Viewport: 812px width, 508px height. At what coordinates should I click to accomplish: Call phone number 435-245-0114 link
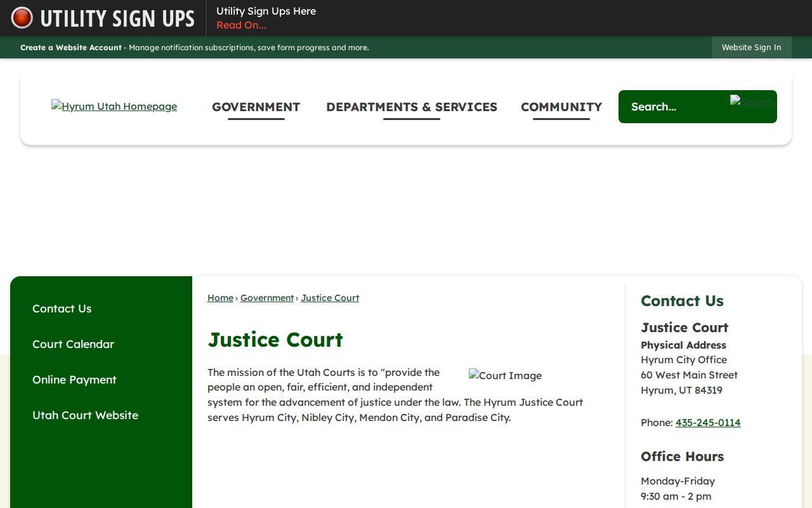pyautogui.click(x=708, y=422)
